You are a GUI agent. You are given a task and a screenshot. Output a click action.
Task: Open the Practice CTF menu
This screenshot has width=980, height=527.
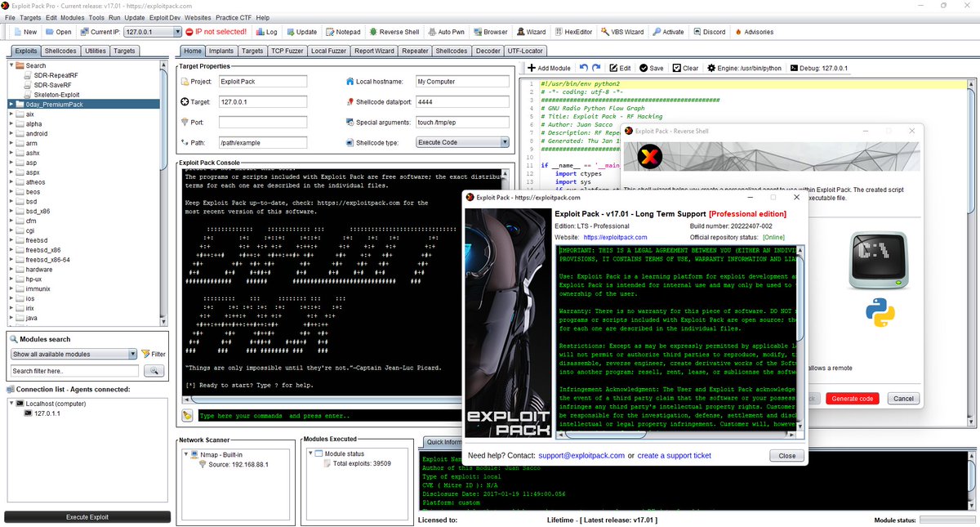click(x=232, y=17)
